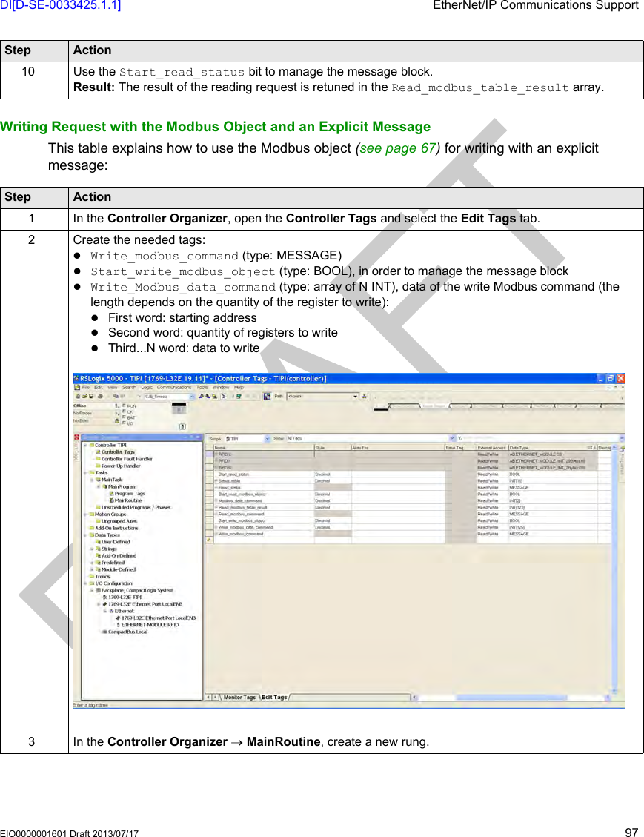644x837 pixels.
Task: Collapse the MainTask node
Action: coord(91,480)
